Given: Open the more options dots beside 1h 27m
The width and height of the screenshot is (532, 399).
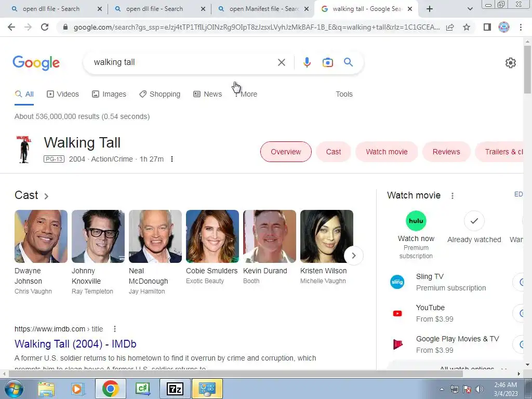Looking at the screenshot, I should 172,159.
